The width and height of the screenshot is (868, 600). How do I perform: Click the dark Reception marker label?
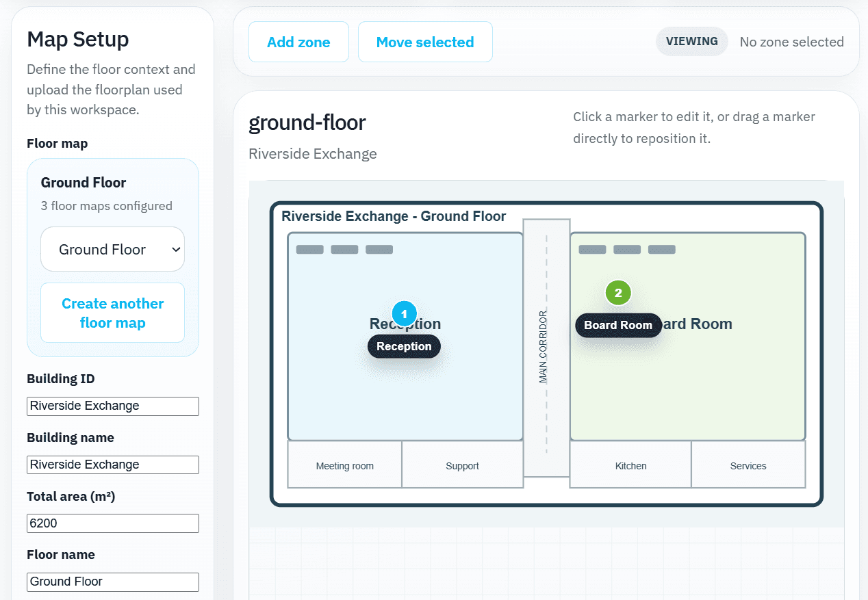(404, 346)
